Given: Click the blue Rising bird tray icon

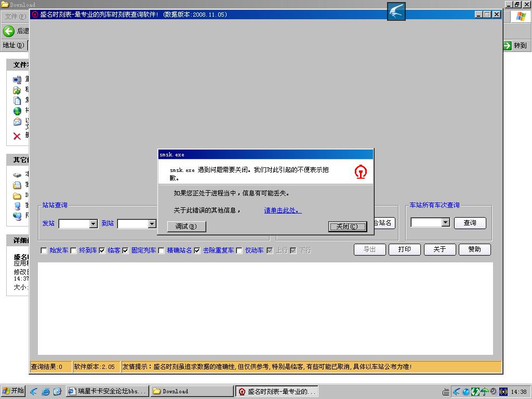Looking at the screenshot, I should pyautogui.click(x=456, y=392).
